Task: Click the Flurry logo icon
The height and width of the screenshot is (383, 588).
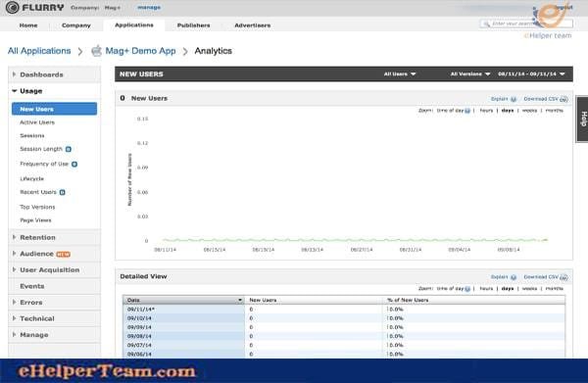Action: click(12, 8)
